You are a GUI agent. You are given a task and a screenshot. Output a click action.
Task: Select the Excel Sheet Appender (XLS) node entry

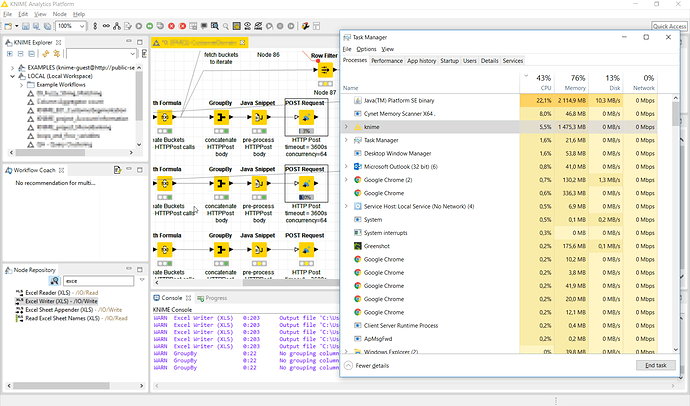tap(69, 310)
